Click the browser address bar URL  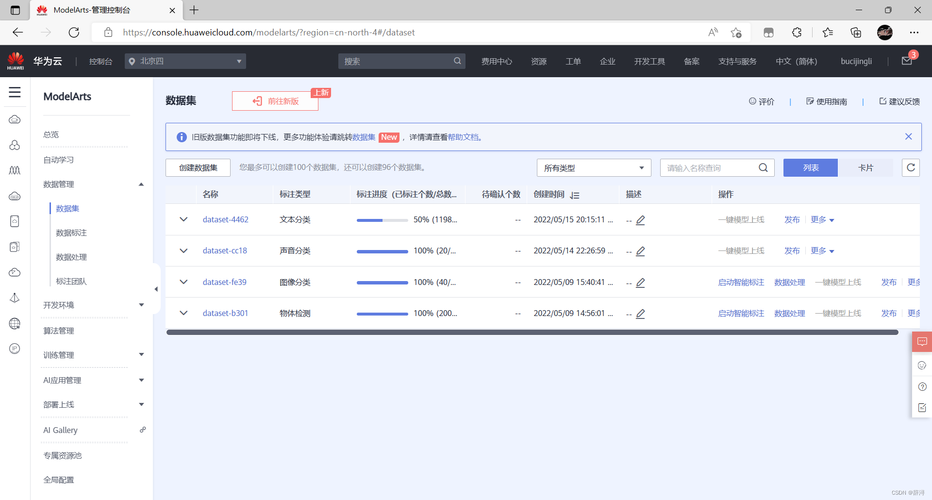[269, 32]
